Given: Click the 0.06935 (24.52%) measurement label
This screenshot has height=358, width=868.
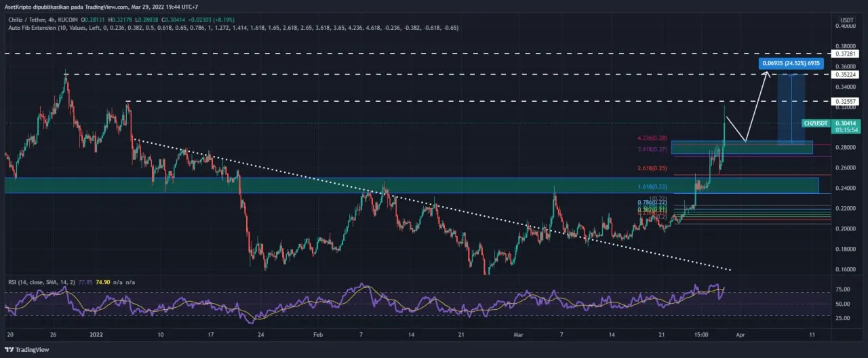Looking at the screenshot, I should [x=791, y=64].
